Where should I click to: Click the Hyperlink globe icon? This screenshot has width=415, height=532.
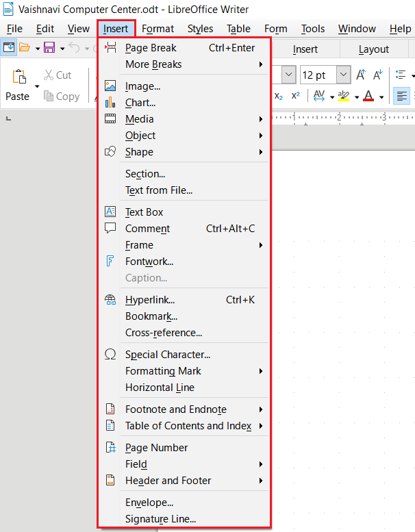tap(110, 300)
